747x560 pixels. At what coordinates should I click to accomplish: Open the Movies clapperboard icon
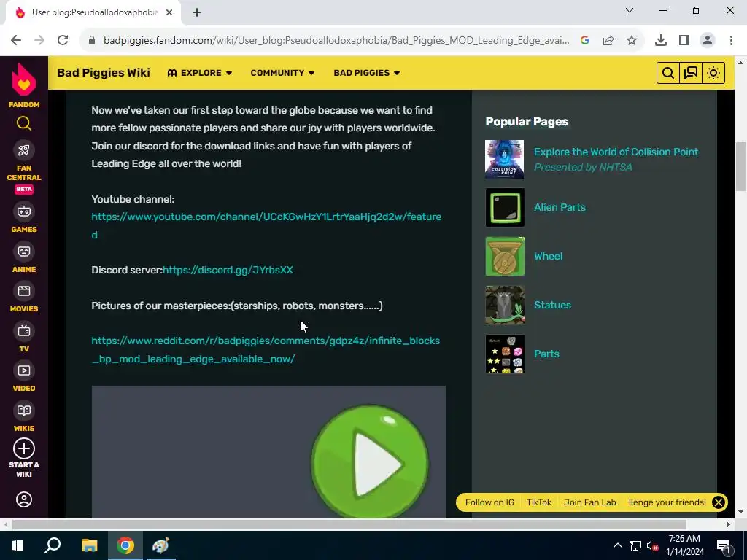pyautogui.click(x=24, y=290)
